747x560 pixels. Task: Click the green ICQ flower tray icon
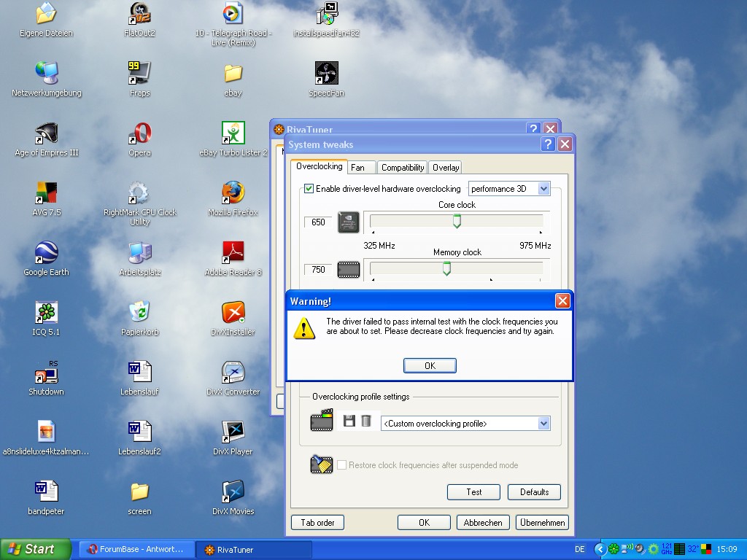coord(614,548)
